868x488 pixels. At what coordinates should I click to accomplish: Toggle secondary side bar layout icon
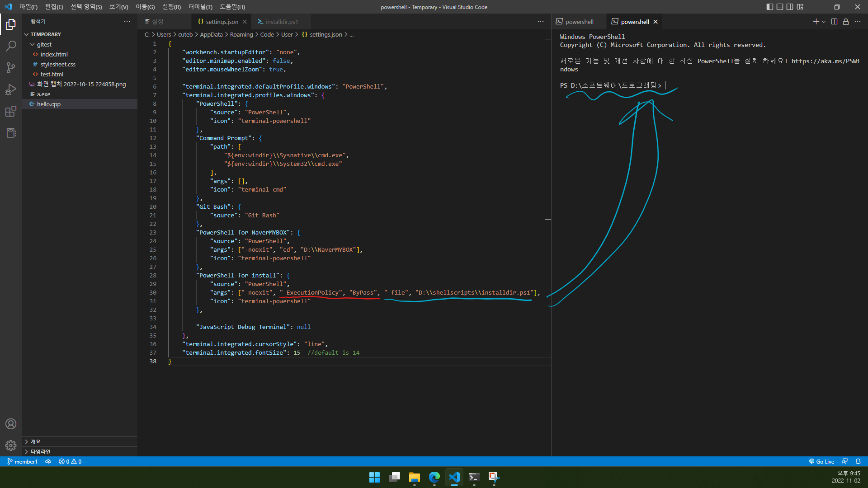(790, 7)
